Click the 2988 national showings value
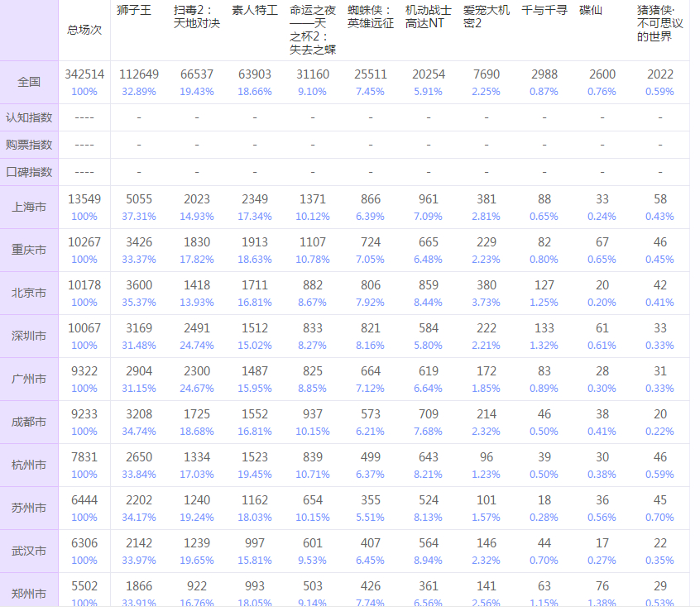Screen dimensions: 700x616 544,74
